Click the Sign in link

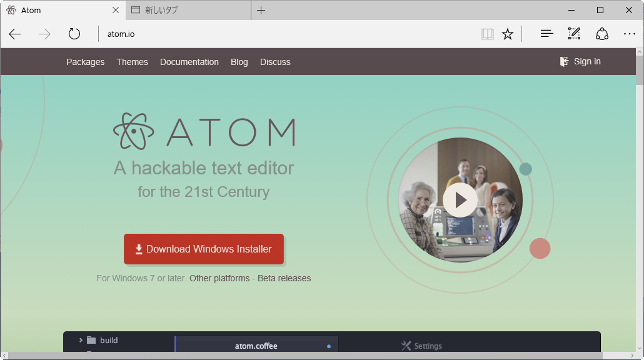click(x=587, y=62)
